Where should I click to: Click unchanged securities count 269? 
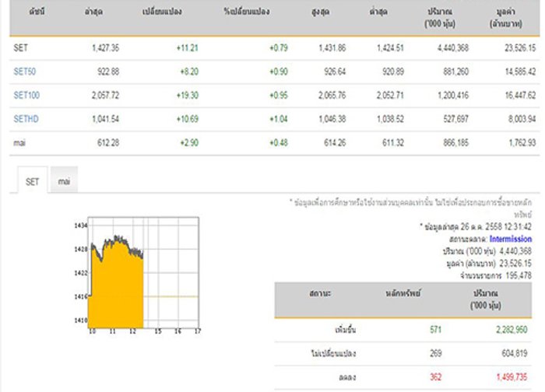435,353
